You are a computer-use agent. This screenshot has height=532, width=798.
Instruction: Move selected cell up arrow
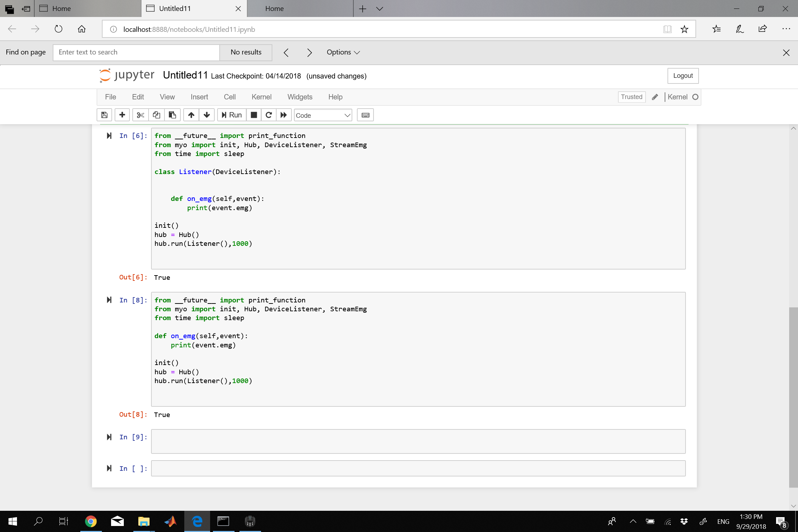point(191,115)
